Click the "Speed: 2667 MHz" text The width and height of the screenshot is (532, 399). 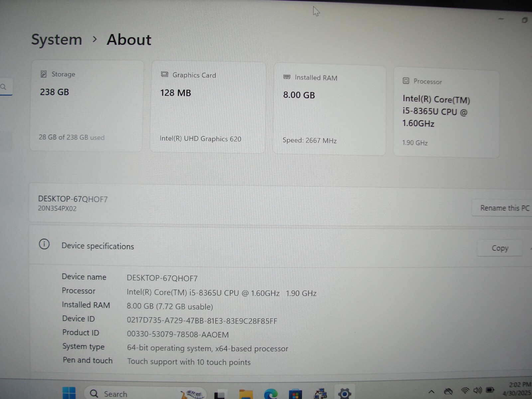pyautogui.click(x=310, y=141)
